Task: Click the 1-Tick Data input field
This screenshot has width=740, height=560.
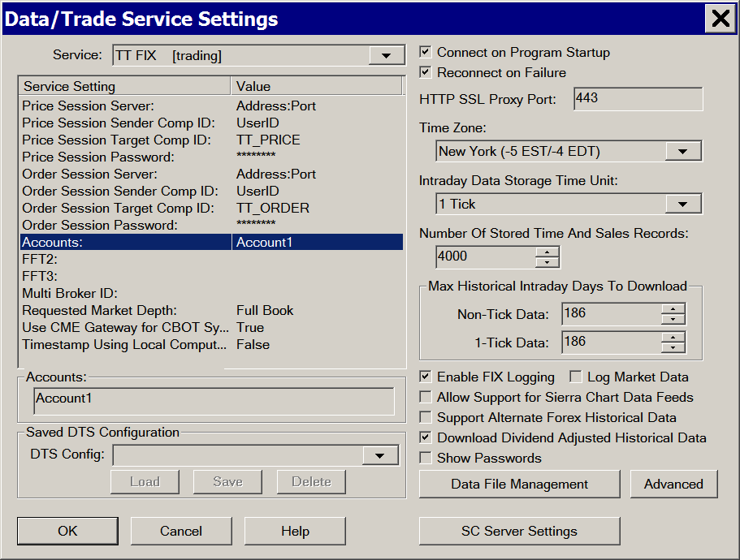Action: [x=612, y=342]
